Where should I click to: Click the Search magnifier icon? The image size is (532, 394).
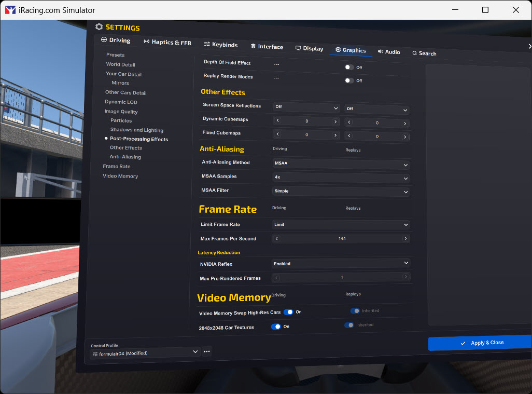(415, 53)
